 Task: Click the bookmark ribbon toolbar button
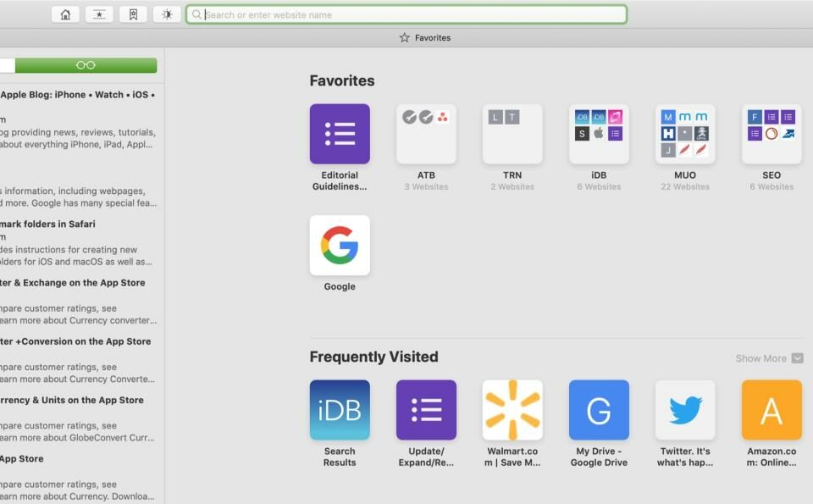(133, 14)
